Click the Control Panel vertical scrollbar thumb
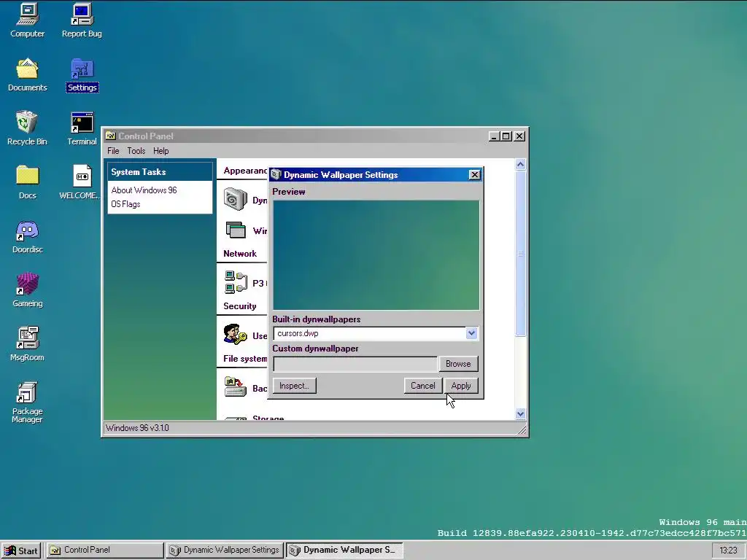Screen dimensions: 747x560 (x=520, y=254)
